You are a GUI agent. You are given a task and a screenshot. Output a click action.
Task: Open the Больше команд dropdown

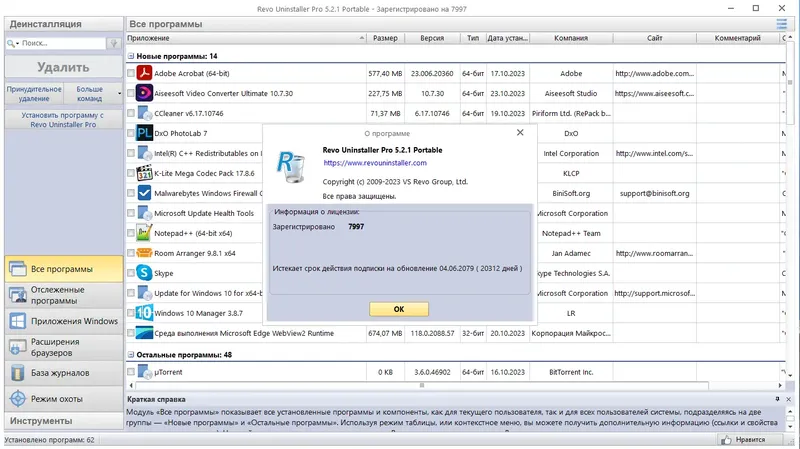click(x=93, y=94)
